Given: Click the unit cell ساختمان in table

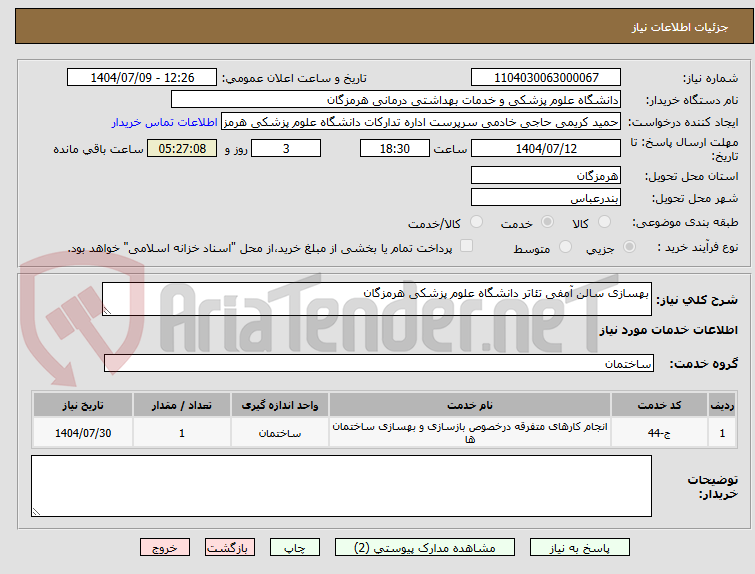Looking at the screenshot, I should pyautogui.click(x=280, y=433).
